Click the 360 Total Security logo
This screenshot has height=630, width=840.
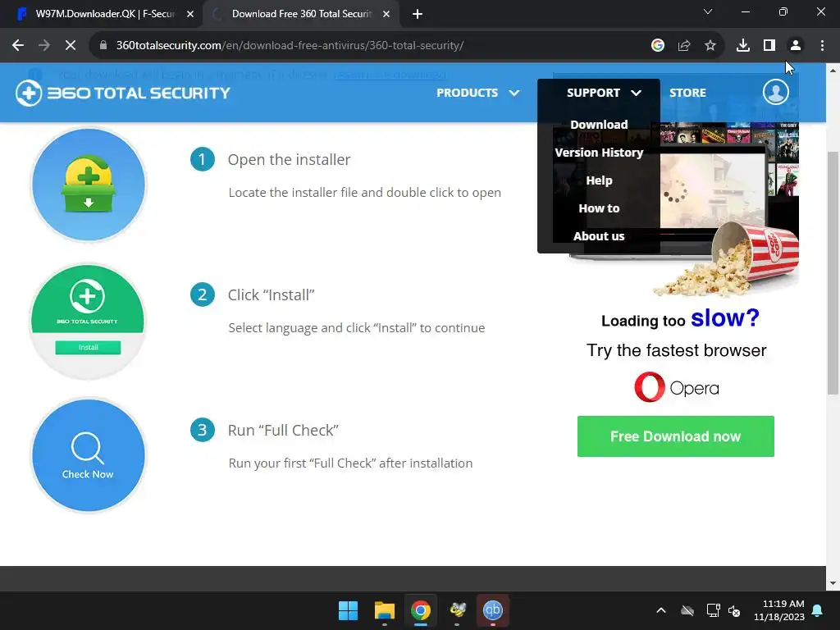click(x=123, y=94)
